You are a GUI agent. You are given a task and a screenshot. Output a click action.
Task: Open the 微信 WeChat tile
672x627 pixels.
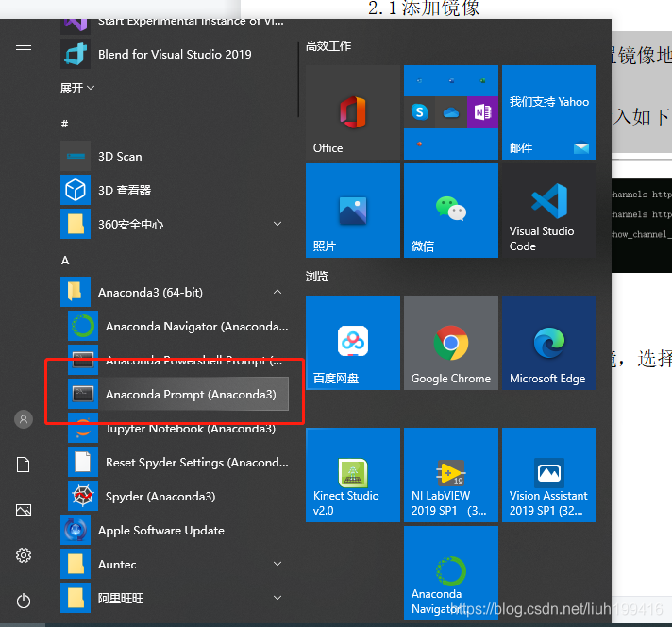tap(451, 211)
